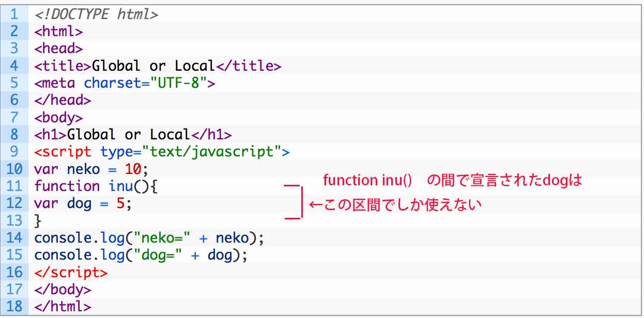
Task: Select line number 9 in gutter
Action: (14, 152)
